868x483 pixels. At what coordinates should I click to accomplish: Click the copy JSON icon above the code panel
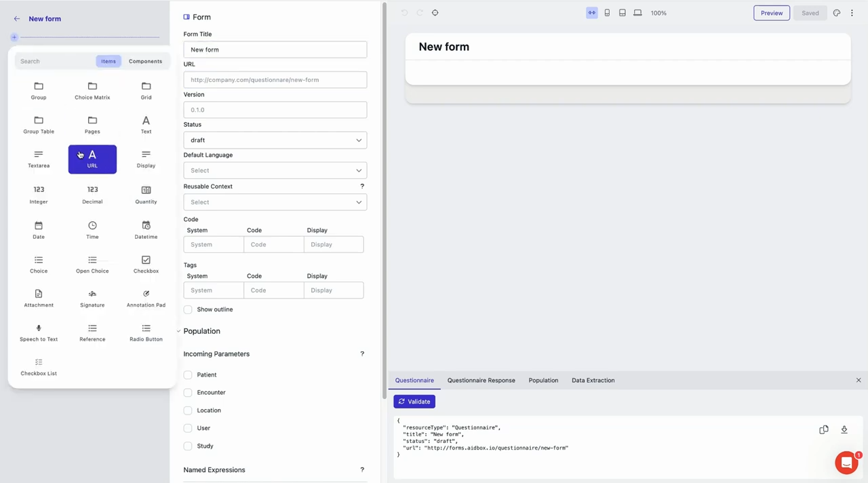(x=823, y=429)
